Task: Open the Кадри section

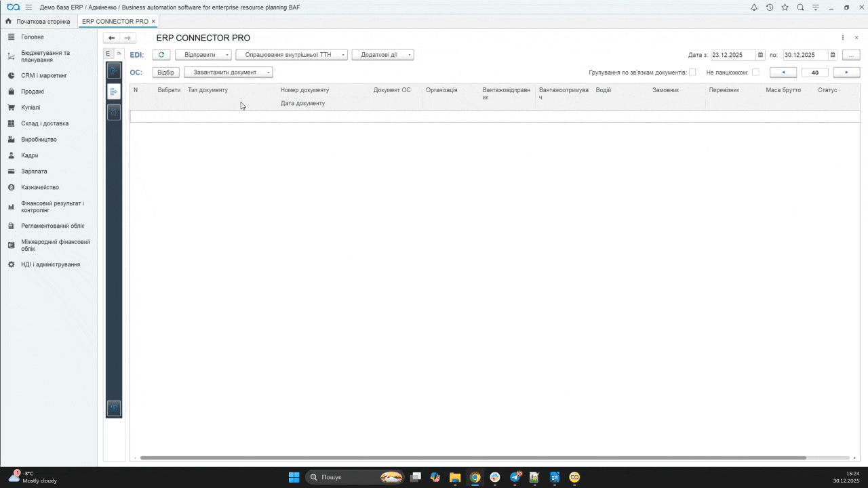Action: pyautogui.click(x=29, y=156)
